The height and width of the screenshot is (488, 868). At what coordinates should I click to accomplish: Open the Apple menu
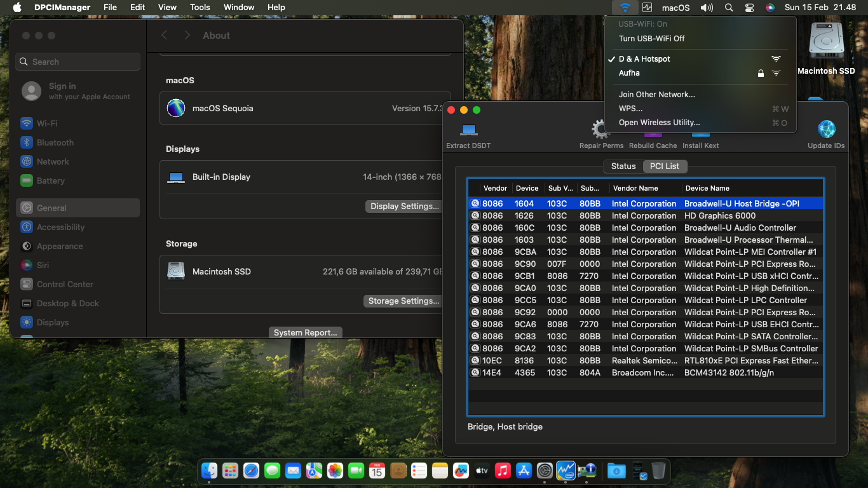(x=17, y=8)
